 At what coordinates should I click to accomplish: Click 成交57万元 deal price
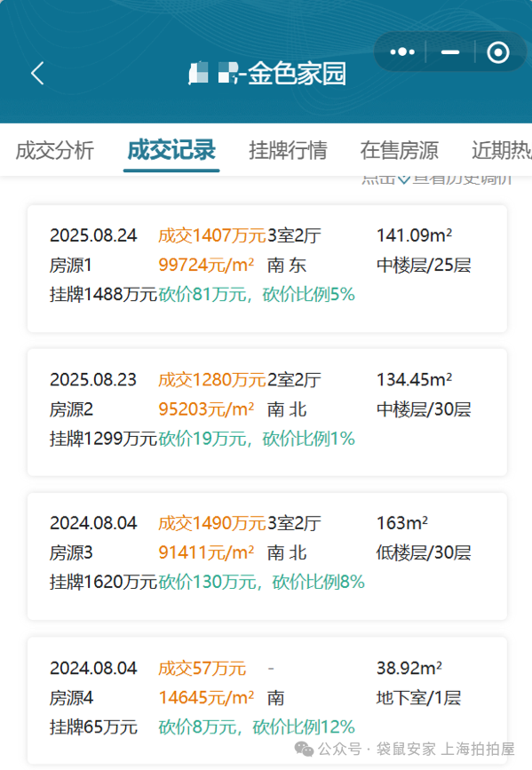pyautogui.click(x=202, y=669)
